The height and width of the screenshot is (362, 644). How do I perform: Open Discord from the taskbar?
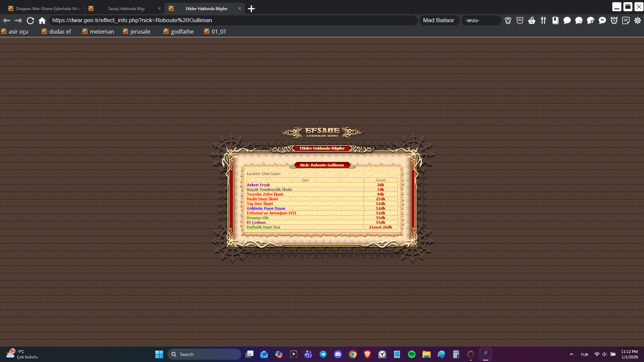pos(338,354)
